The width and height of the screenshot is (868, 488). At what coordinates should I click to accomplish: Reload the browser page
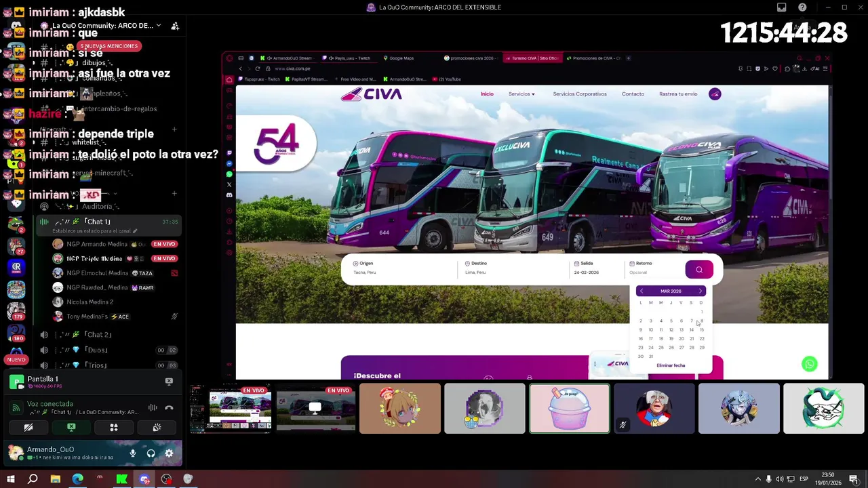coord(257,68)
